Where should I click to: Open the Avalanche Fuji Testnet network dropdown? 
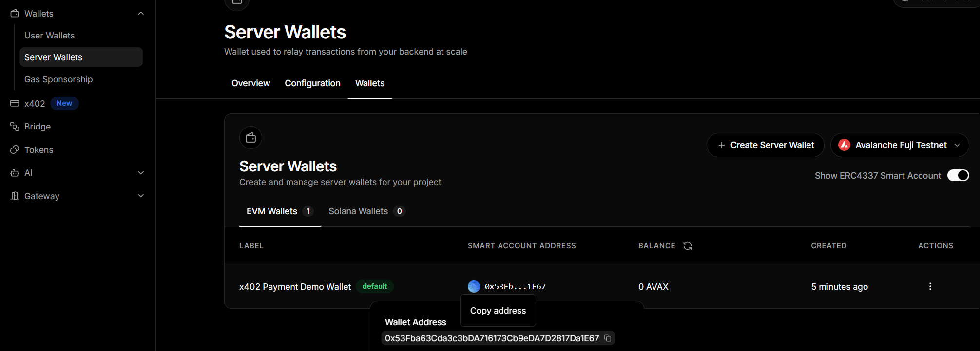[900, 145]
